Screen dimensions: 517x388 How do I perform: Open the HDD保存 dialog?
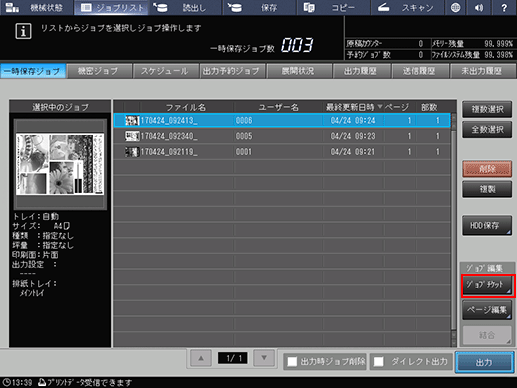pyautogui.click(x=487, y=226)
